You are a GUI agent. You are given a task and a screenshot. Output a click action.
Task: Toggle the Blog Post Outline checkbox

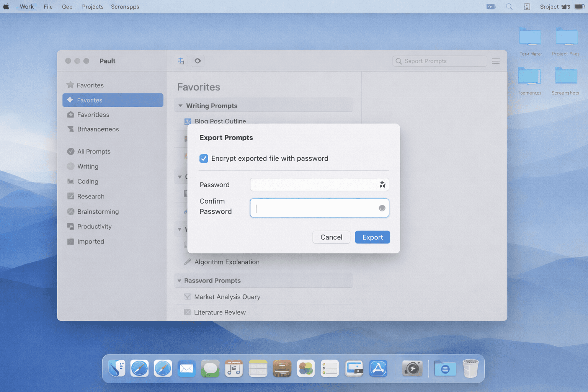click(188, 121)
